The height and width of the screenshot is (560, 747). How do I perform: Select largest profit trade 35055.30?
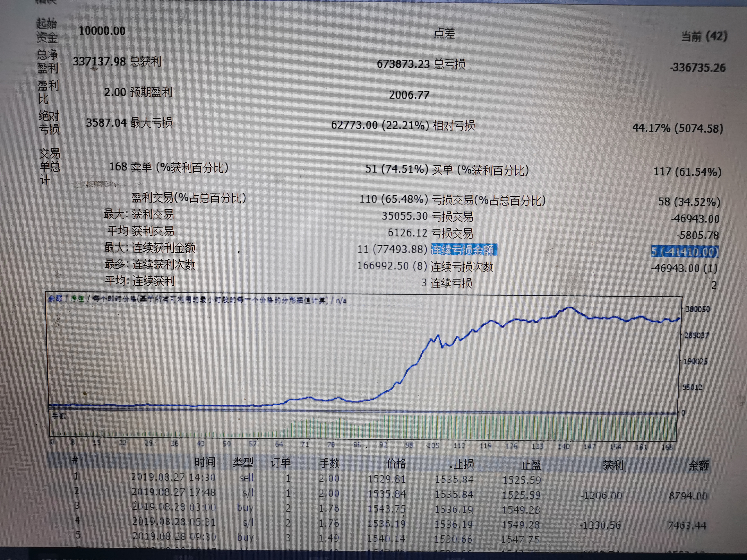[x=405, y=216]
